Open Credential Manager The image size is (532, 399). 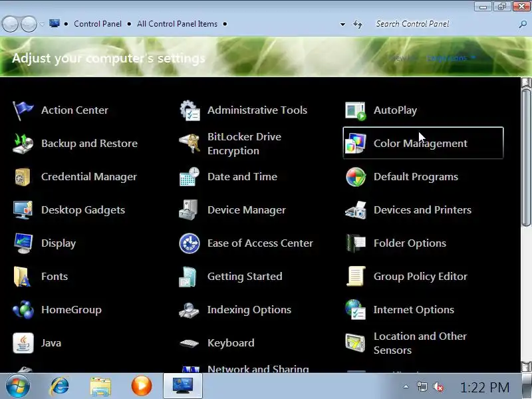[x=74, y=177]
